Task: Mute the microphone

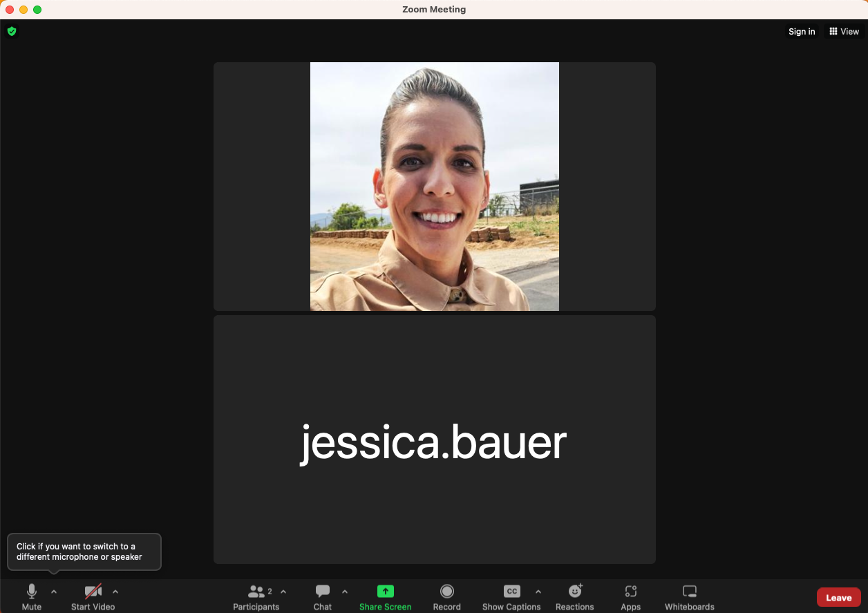Action: (32, 597)
